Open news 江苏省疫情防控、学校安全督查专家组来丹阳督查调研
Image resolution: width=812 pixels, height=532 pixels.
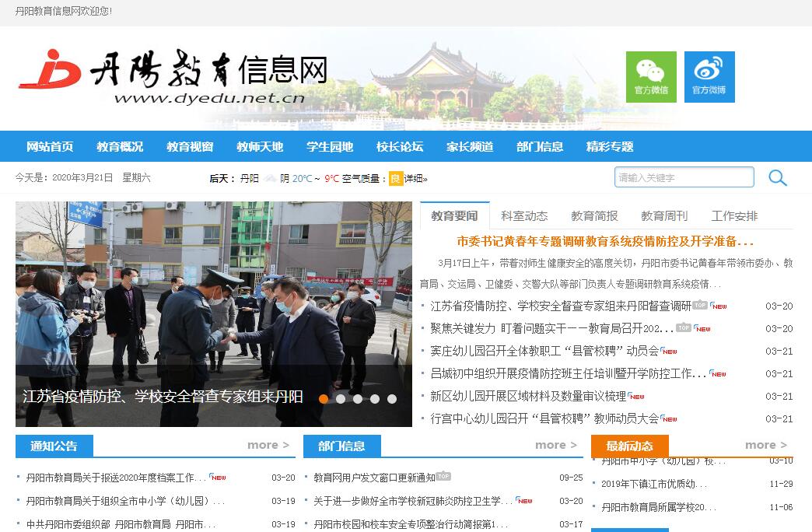[561, 306]
